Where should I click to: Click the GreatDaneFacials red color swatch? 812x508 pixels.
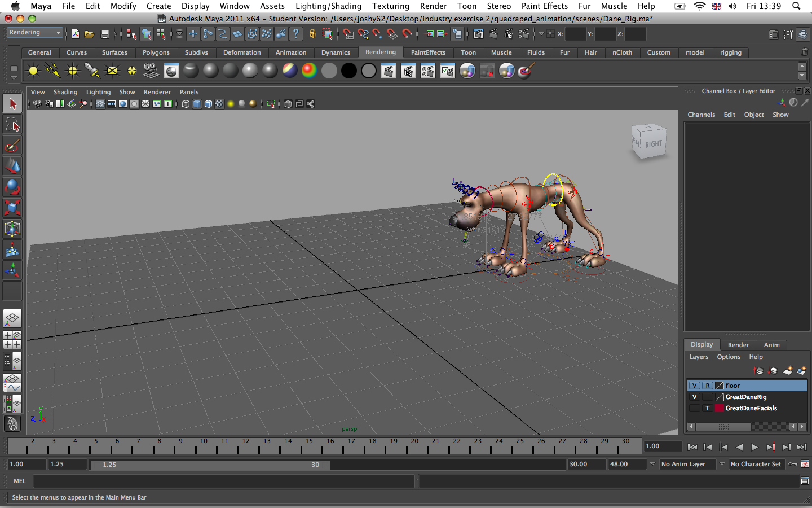point(720,408)
